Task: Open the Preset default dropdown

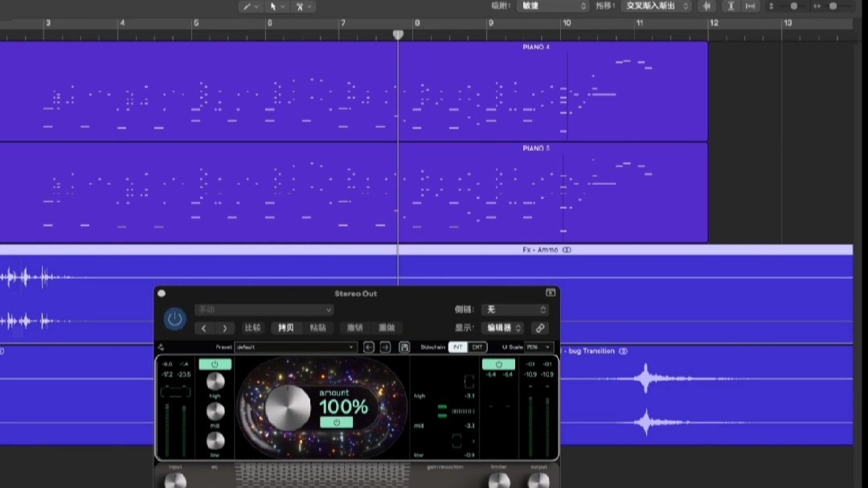Action: pyautogui.click(x=295, y=347)
